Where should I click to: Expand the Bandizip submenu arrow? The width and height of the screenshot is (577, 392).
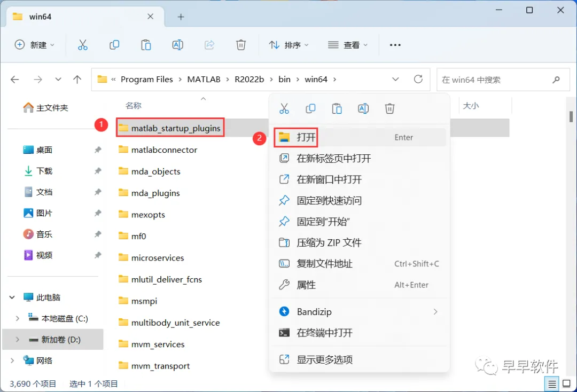[x=435, y=312]
